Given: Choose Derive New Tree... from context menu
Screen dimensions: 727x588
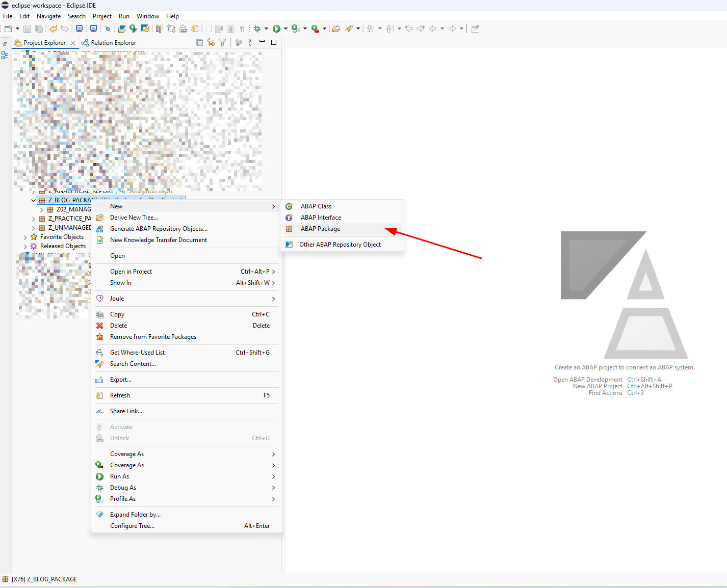Looking at the screenshot, I should pos(187,218).
